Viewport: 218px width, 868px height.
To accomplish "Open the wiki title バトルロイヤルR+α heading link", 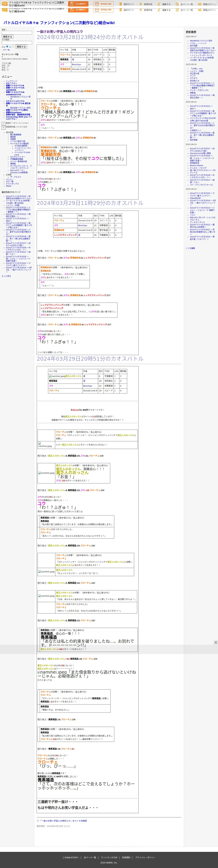I will pyautogui.click(x=59, y=23).
